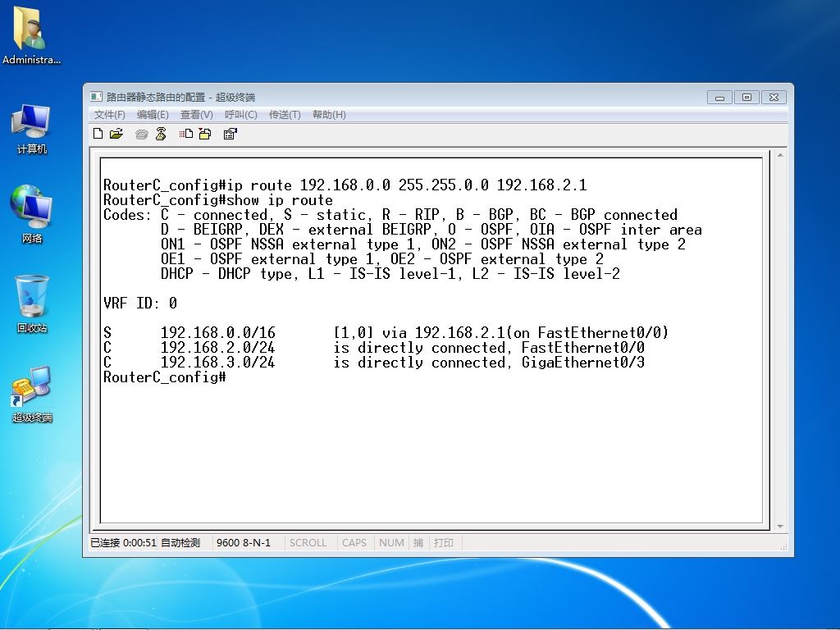
Task: Click the 自动检测 status bar entry
Action: (180, 543)
